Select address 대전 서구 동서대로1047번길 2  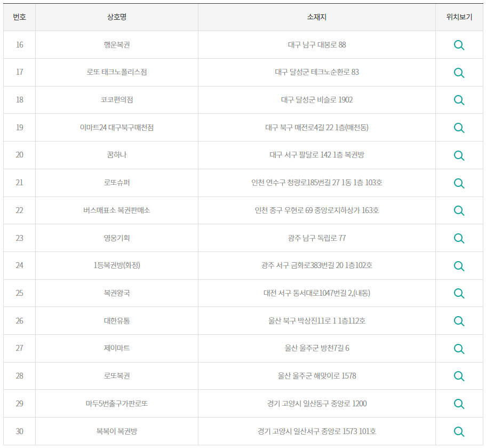(x=308, y=293)
